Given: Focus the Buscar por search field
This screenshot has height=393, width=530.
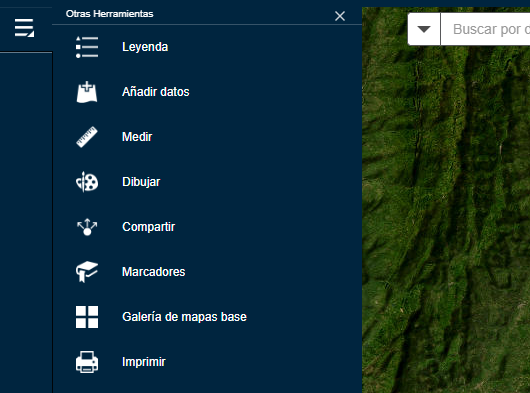Looking at the screenshot, I should [x=485, y=29].
